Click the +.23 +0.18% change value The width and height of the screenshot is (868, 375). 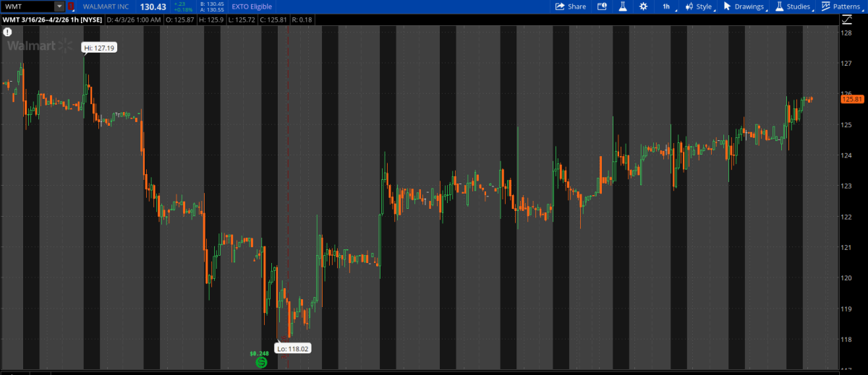click(184, 7)
